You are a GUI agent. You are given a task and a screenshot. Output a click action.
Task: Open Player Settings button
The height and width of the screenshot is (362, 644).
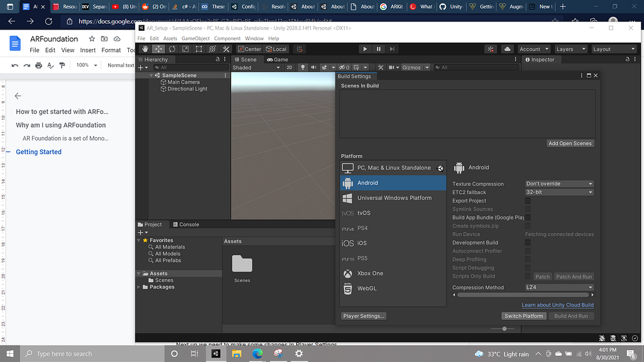click(364, 316)
